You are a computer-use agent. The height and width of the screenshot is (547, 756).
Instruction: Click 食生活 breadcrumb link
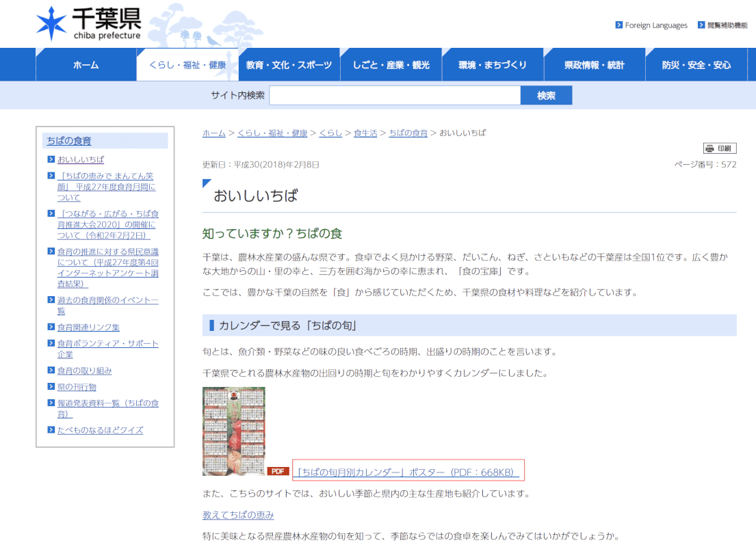[x=365, y=133]
